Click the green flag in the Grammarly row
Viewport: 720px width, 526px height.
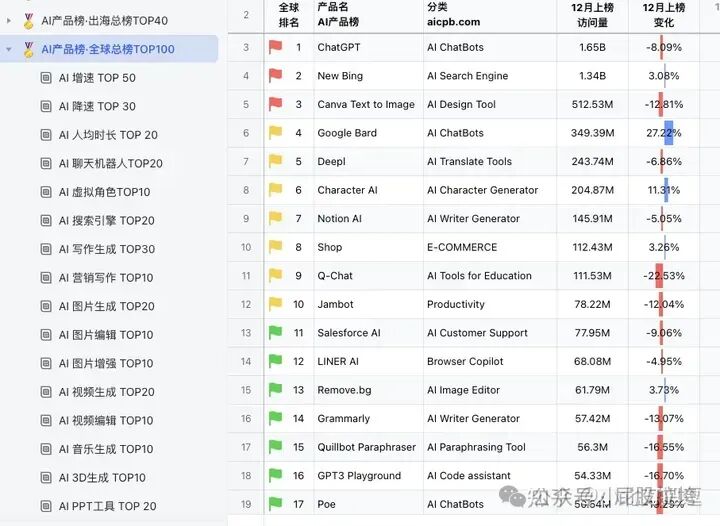[x=276, y=418]
